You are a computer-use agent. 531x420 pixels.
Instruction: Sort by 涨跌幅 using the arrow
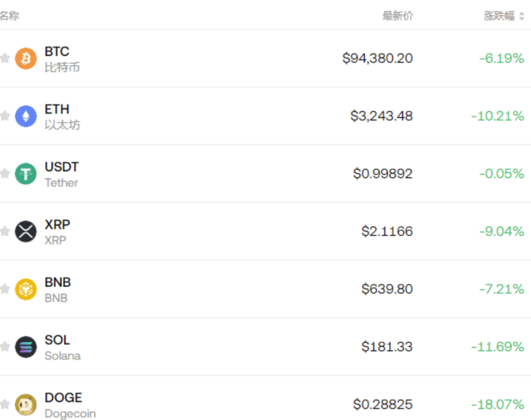pos(521,16)
